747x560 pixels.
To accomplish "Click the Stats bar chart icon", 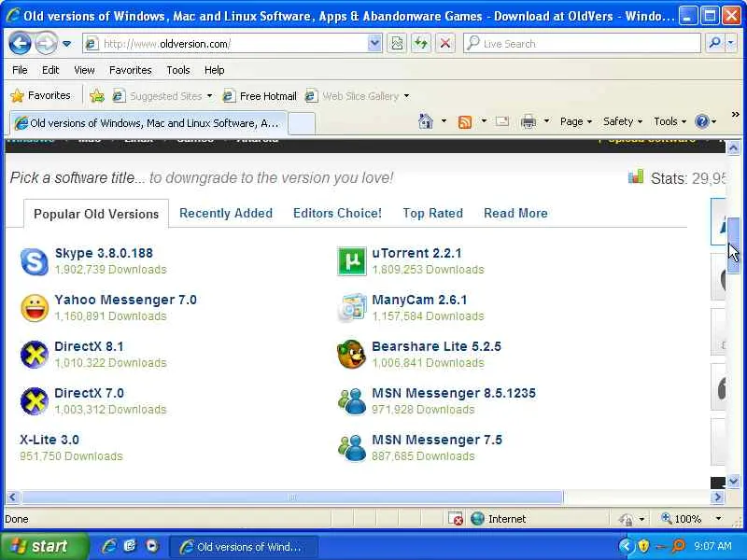I will point(636,177).
